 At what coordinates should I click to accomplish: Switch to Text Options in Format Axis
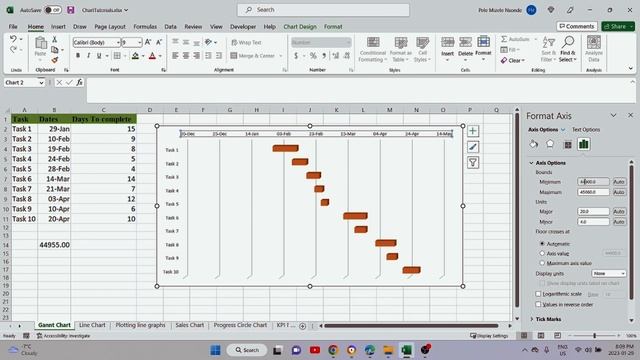click(586, 129)
